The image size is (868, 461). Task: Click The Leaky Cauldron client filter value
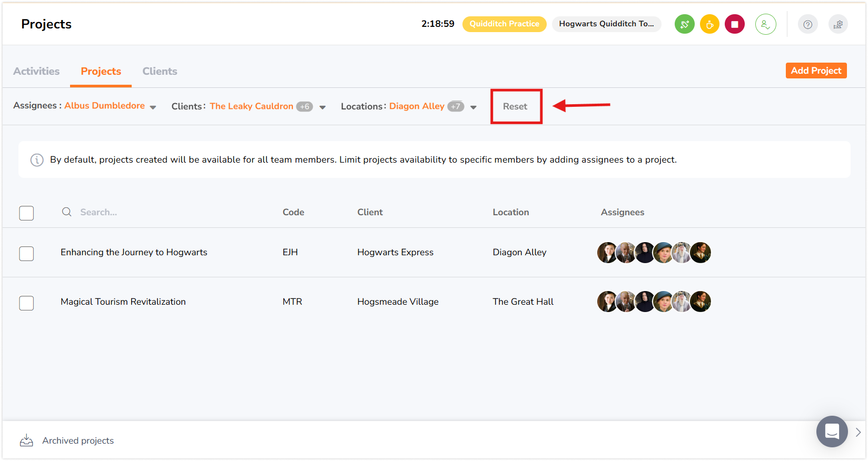coord(251,106)
